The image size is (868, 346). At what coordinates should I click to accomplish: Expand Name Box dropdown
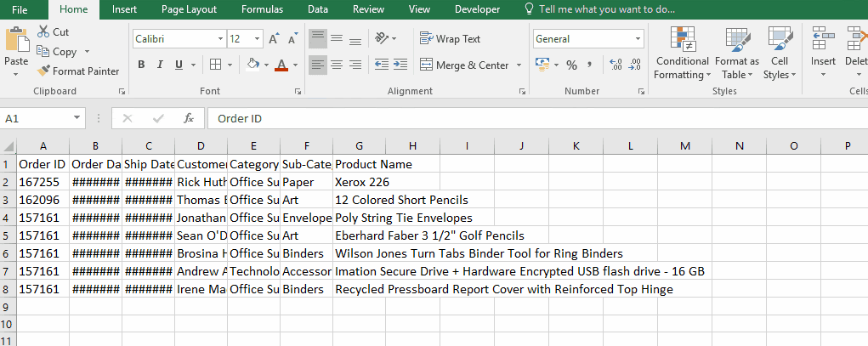[x=77, y=118]
